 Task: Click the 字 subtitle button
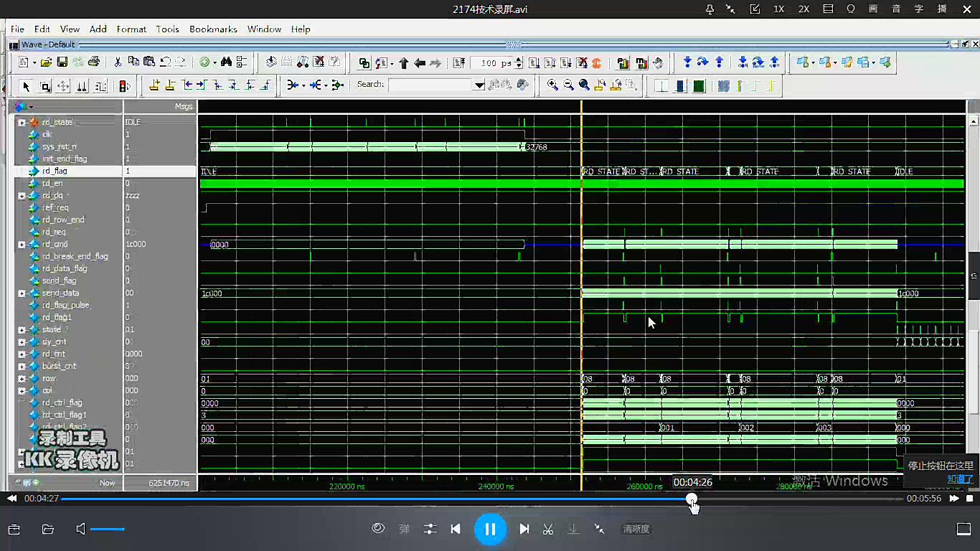pos(919,9)
